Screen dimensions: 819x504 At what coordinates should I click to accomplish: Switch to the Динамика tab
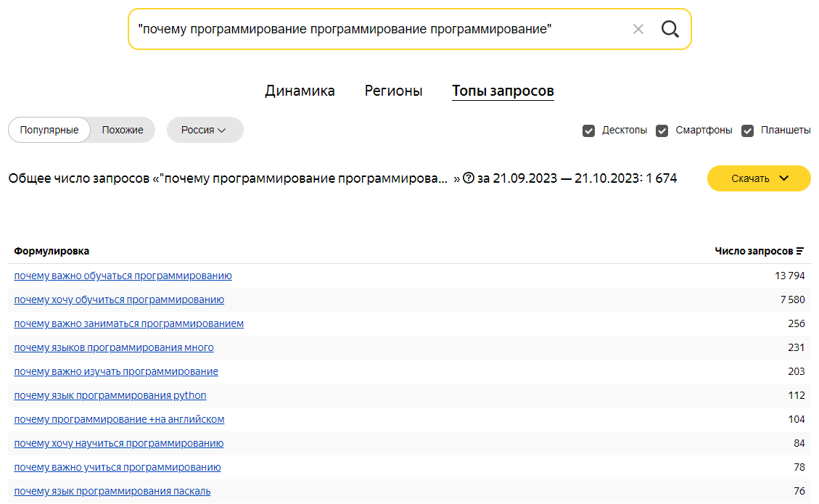[300, 91]
